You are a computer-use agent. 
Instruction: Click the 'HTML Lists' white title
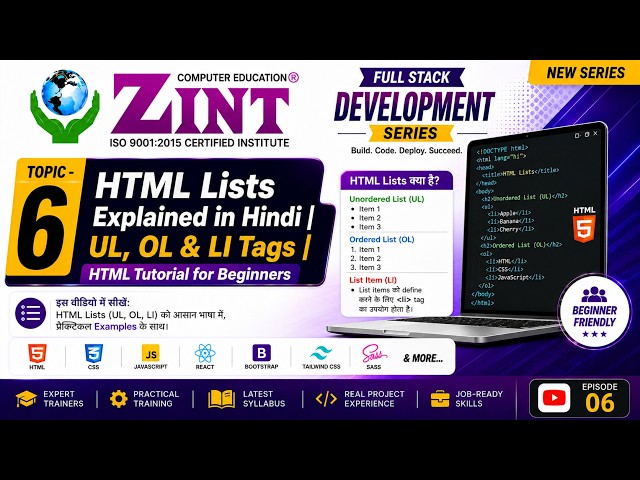point(185,186)
